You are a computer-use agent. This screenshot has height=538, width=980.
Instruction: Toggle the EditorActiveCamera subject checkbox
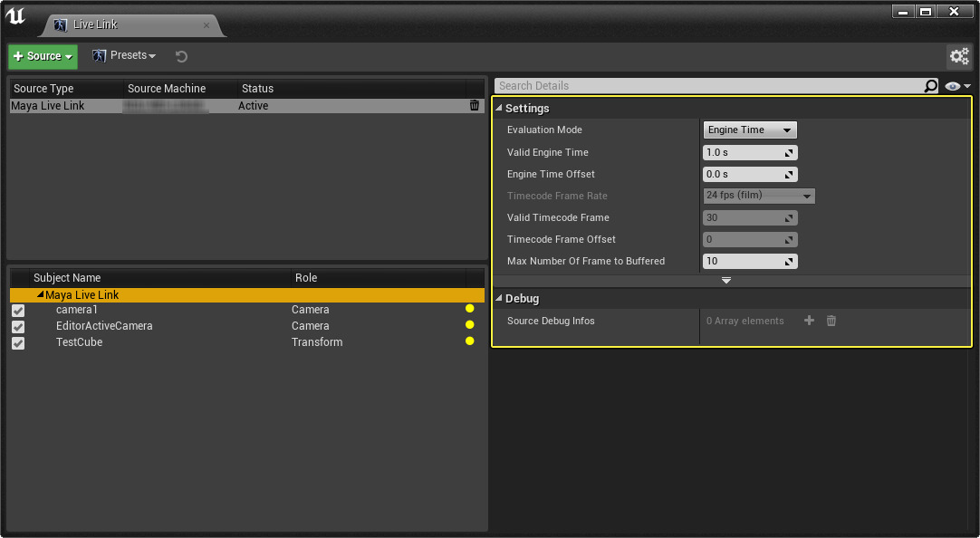18,327
